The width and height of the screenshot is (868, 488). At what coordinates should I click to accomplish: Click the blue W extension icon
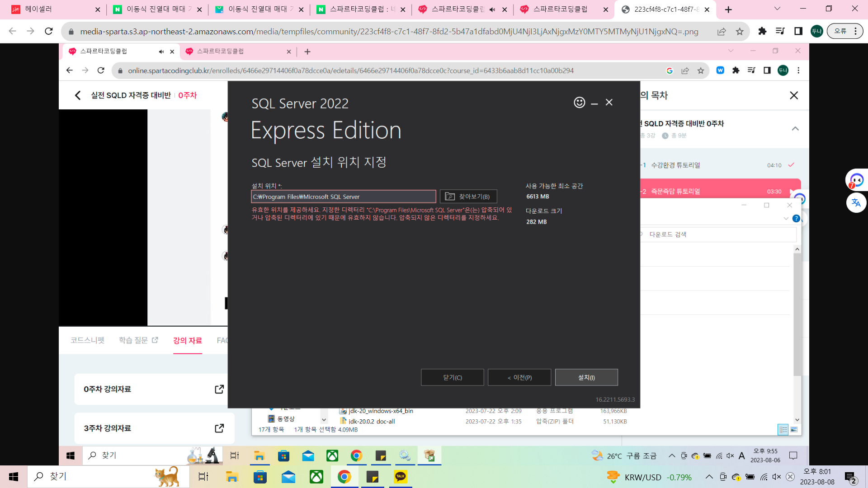click(x=720, y=70)
